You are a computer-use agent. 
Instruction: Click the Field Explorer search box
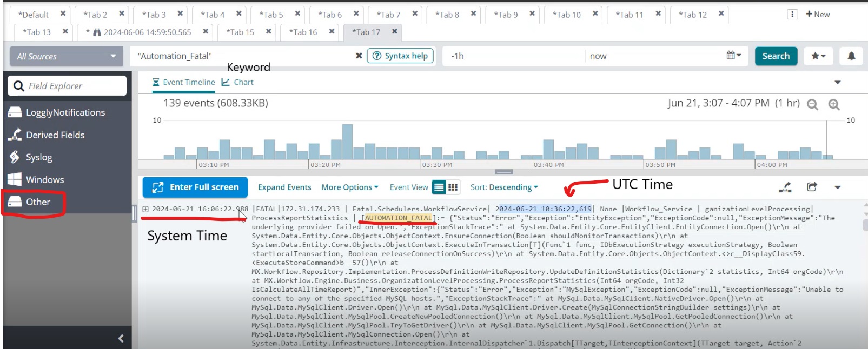(67, 86)
